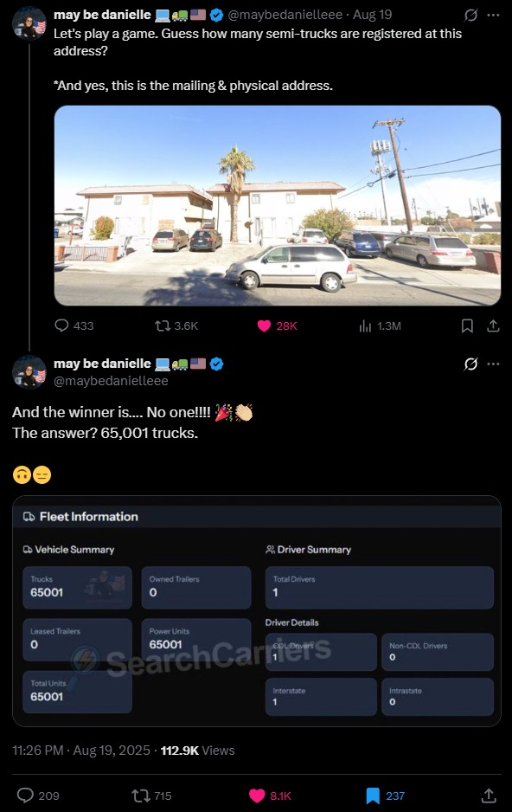
Task: Share the first tweet via share icon
Action: pyautogui.click(x=493, y=325)
